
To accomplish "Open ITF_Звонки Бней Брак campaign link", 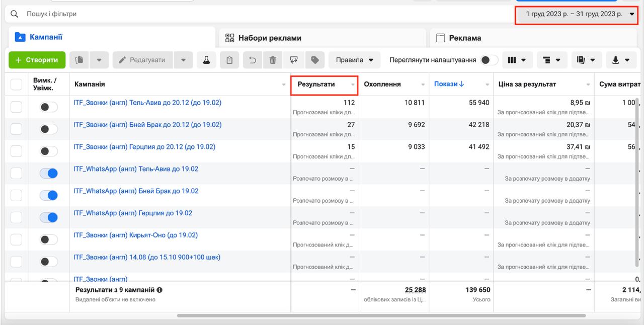I will (147, 125).
